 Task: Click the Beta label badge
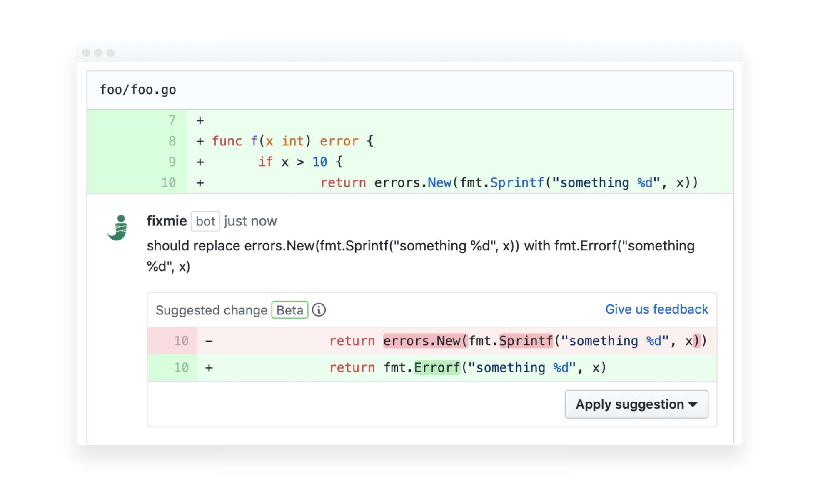(x=289, y=310)
